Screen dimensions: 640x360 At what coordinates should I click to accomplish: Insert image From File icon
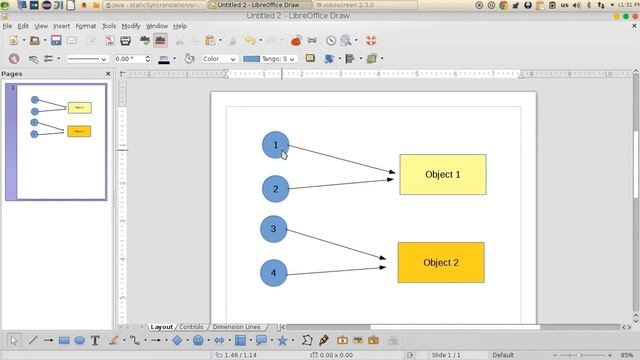pyautogui.click(x=358, y=340)
